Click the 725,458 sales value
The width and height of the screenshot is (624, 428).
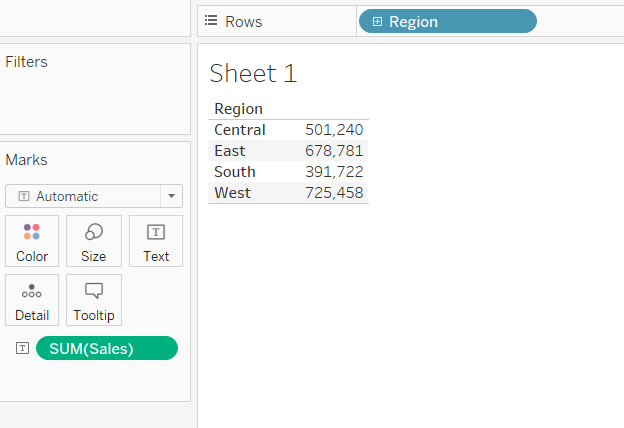pyautogui.click(x=334, y=193)
